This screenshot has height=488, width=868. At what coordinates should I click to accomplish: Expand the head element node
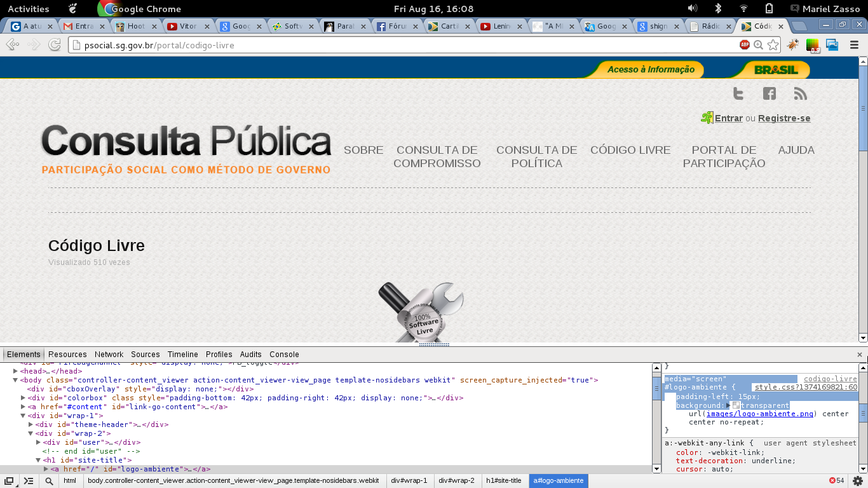(16, 371)
